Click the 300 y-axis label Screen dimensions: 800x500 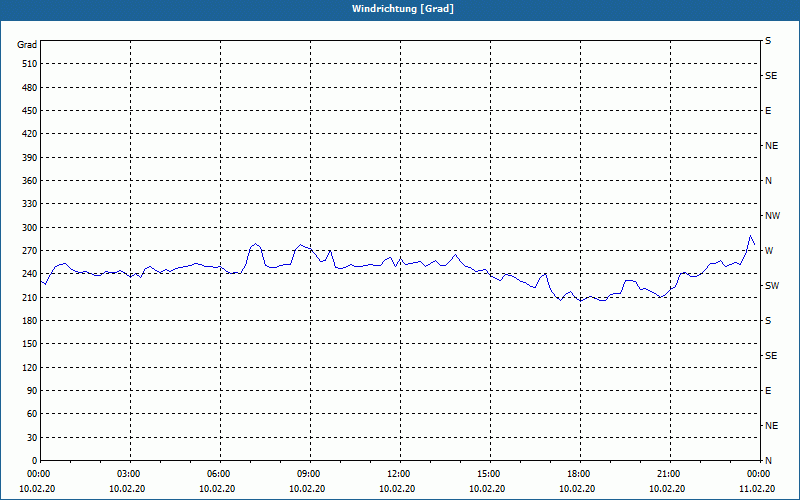click(x=29, y=228)
